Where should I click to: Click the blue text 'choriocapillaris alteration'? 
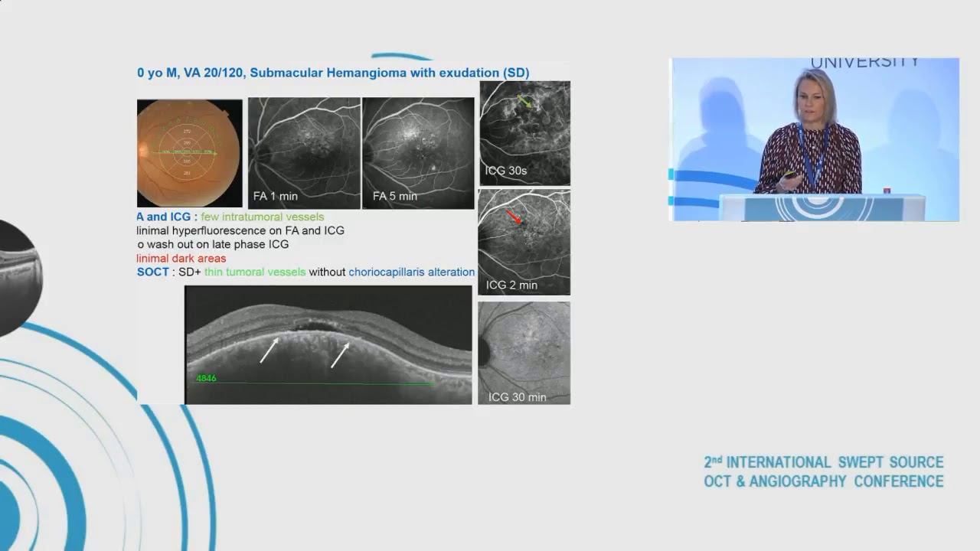point(412,272)
